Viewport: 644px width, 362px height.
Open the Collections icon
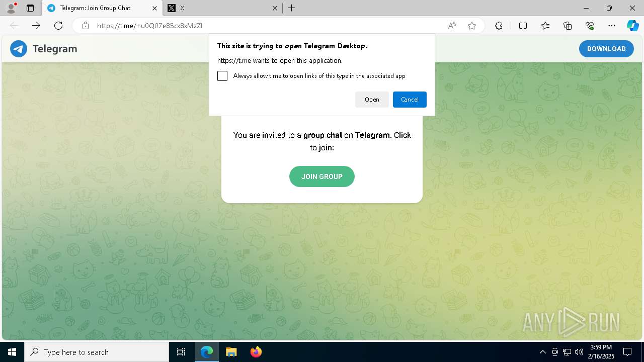pos(568,26)
